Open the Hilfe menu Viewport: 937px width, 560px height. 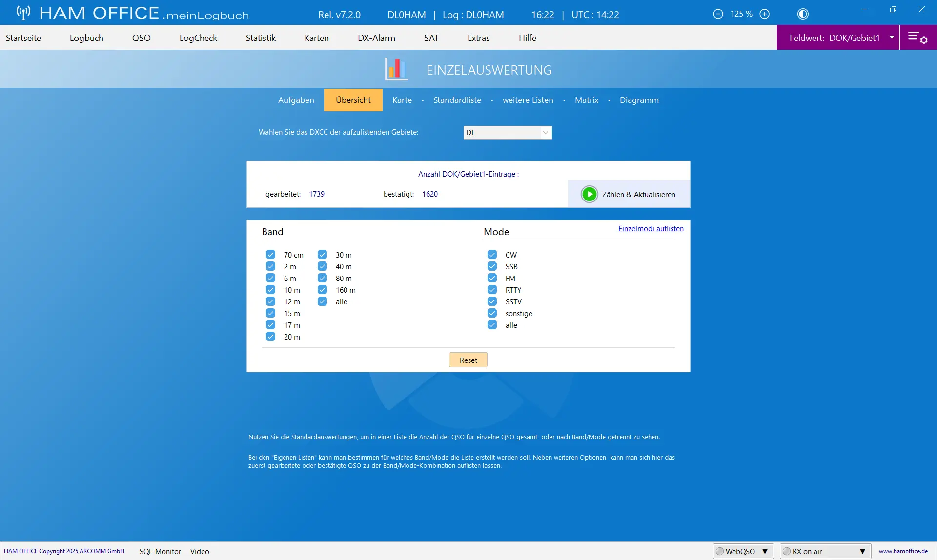coord(528,38)
